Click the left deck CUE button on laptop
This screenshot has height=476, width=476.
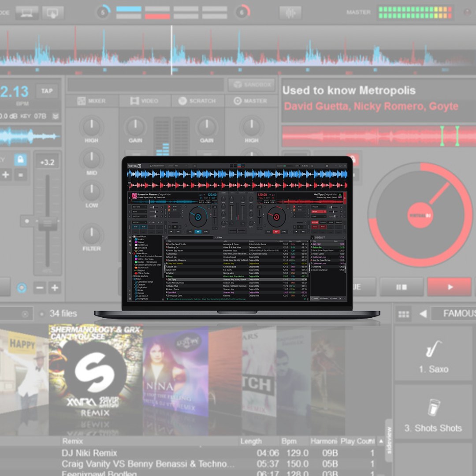click(x=190, y=232)
